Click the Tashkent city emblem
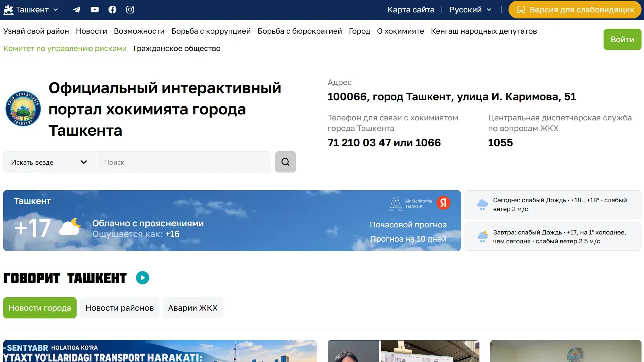The width and height of the screenshot is (644, 362). tap(23, 109)
